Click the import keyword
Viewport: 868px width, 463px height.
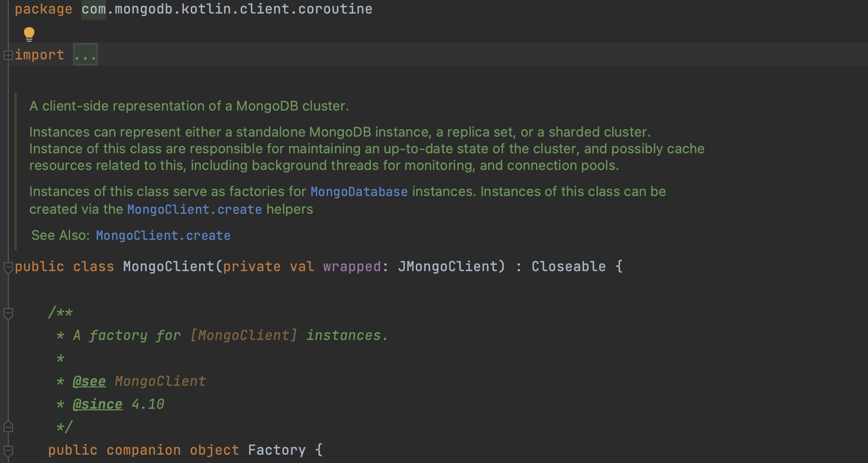(40, 55)
